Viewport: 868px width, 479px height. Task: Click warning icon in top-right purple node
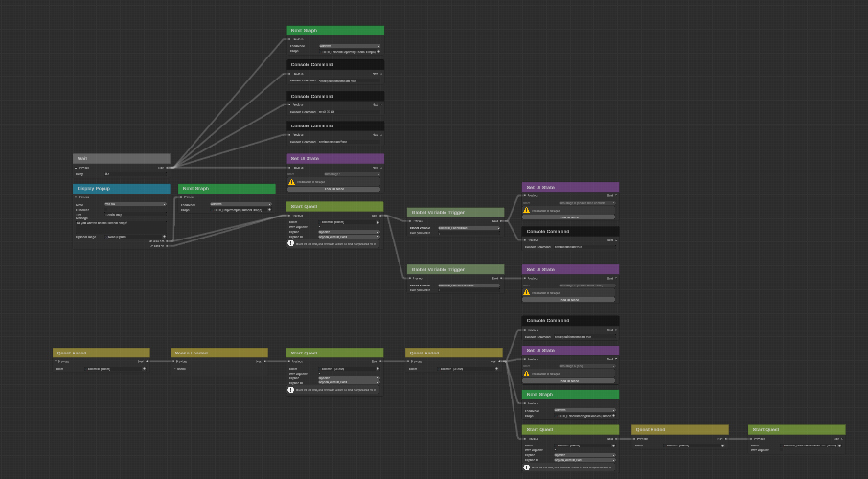point(526,211)
